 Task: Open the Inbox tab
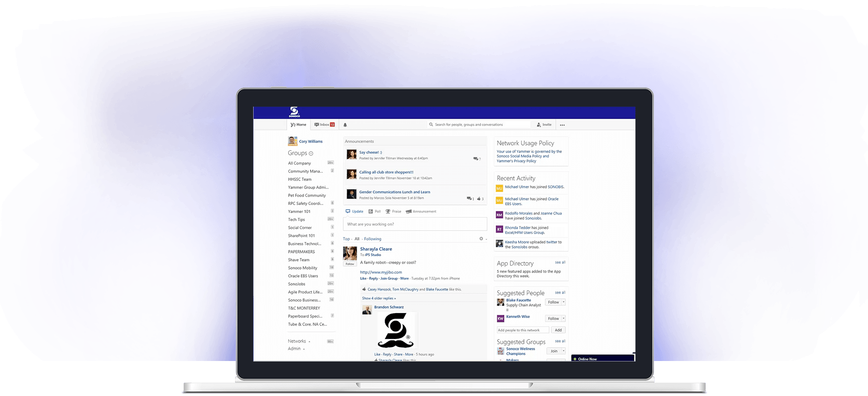point(324,124)
